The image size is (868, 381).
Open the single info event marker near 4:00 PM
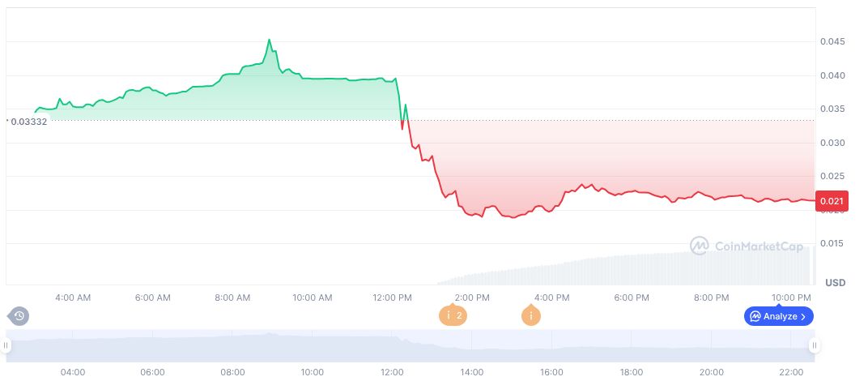point(531,315)
